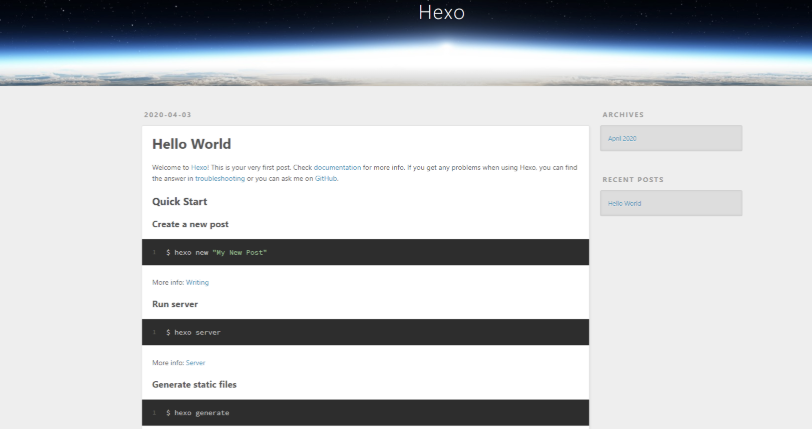Click the Generate static files heading
Viewport: 812px width, 433px height.
[x=194, y=384]
